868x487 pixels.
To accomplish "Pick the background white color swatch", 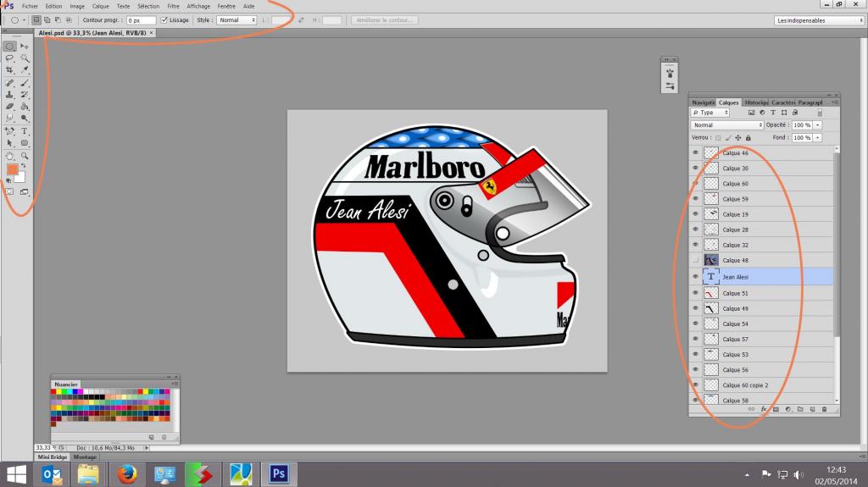I will click(21, 179).
